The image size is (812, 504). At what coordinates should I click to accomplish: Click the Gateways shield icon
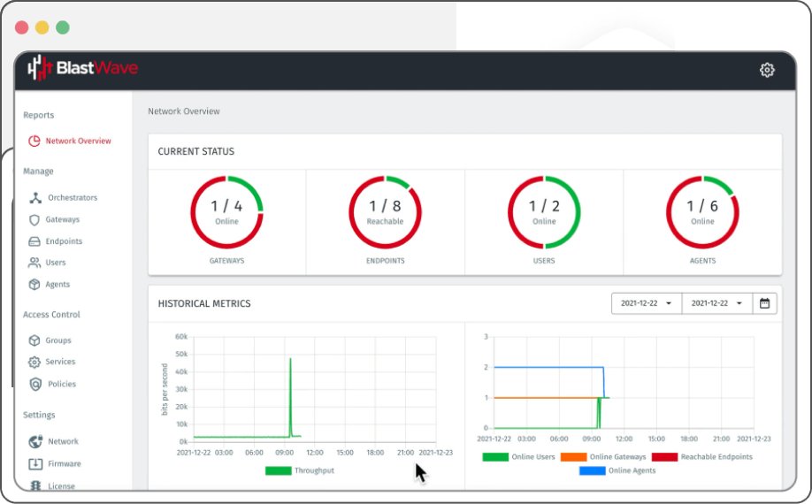pos(34,220)
